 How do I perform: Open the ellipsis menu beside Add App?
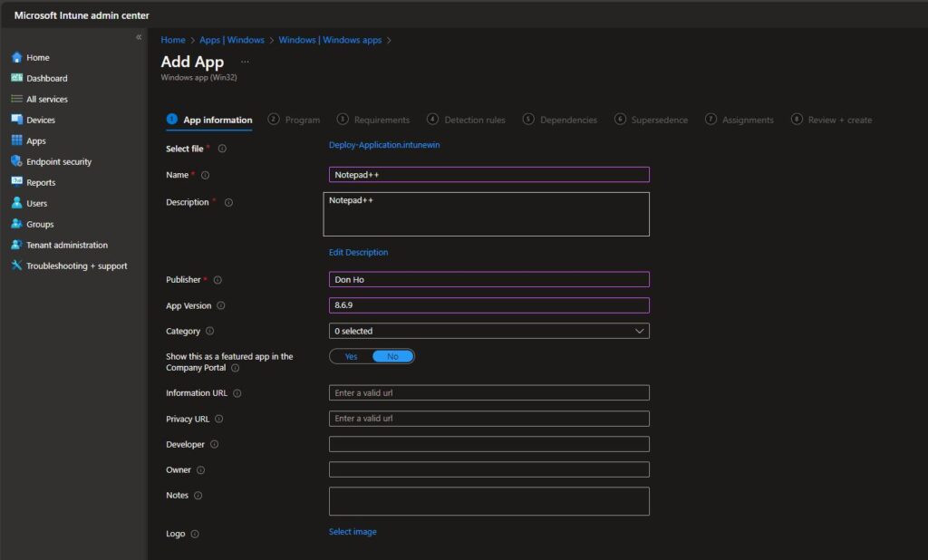tap(245, 62)
